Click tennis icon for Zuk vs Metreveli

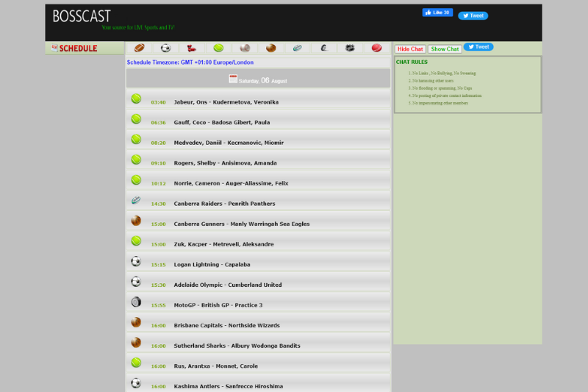[136, 240]
